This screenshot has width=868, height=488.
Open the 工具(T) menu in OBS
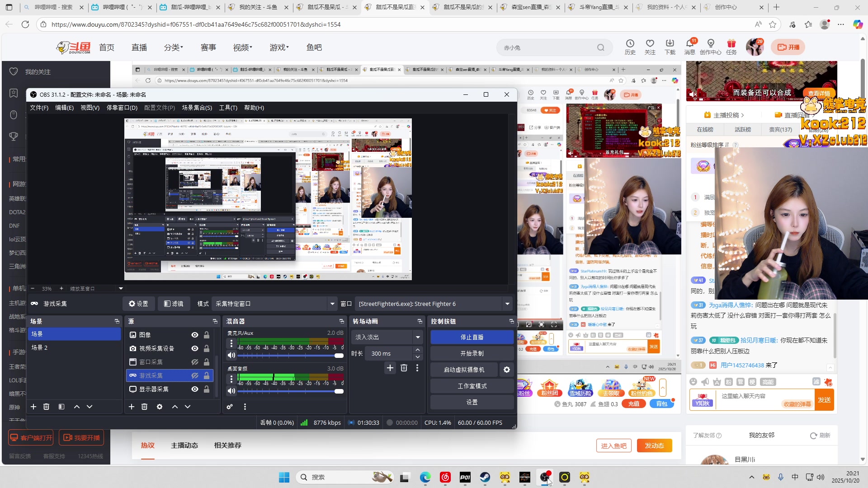[x=228, y=108]
